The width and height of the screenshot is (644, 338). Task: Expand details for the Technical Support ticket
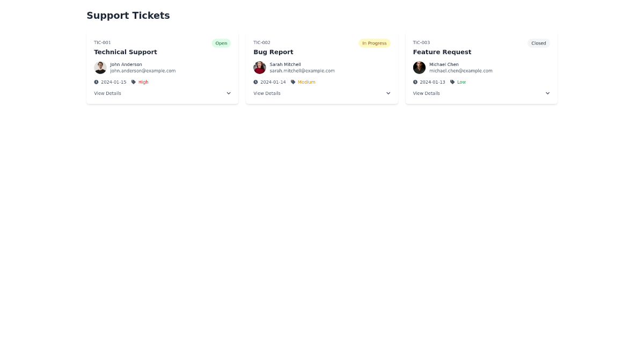[229, 93]
